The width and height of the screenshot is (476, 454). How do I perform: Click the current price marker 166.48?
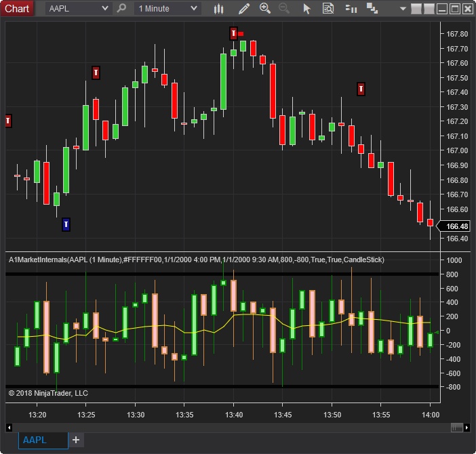(x=453, y=226)
